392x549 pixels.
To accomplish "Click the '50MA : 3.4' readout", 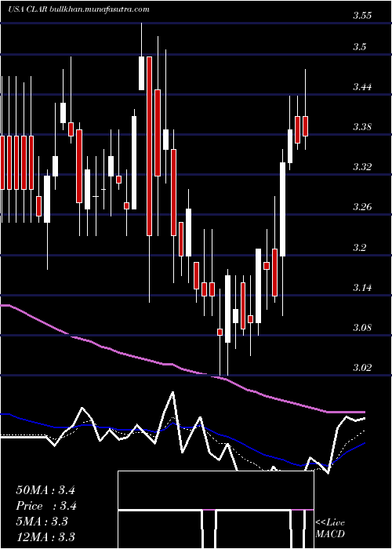I will pos(45,490).
